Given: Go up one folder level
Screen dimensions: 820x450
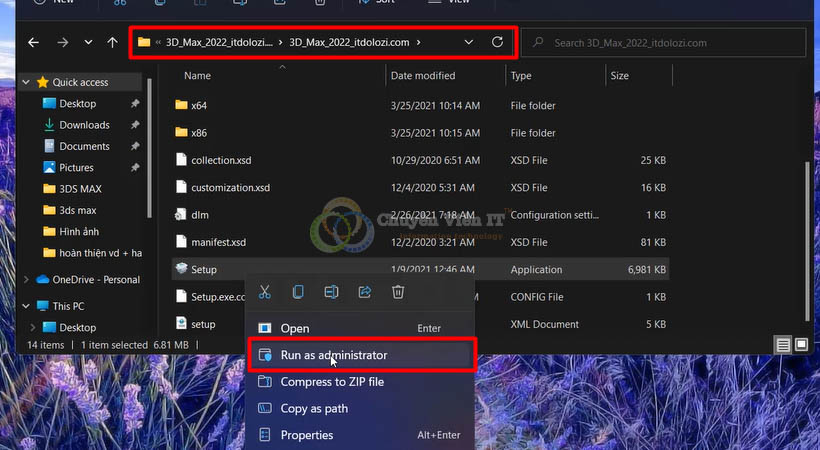Looking at the screenshot, I should click(112, 43).
